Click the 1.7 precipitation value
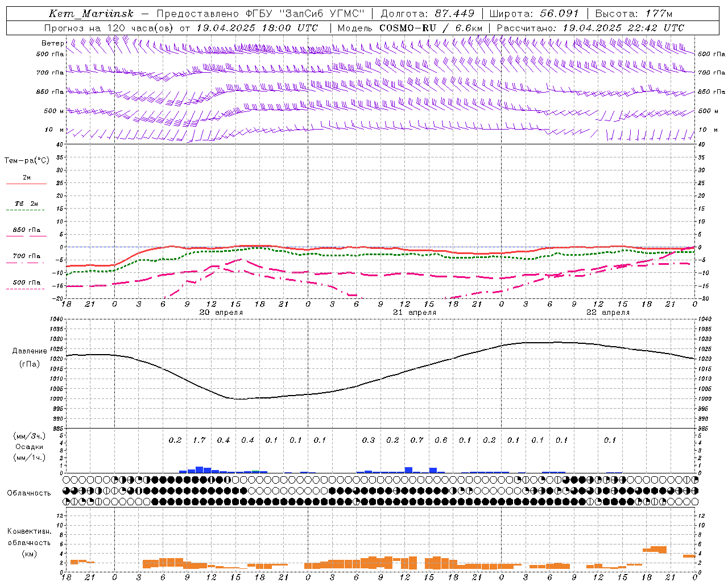This screenshot has width=728, height=582. tap(199, 440)
